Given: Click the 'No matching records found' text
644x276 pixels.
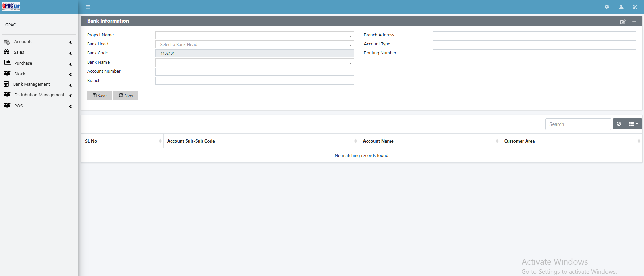Looking at the screenshot, I should 361,156.
